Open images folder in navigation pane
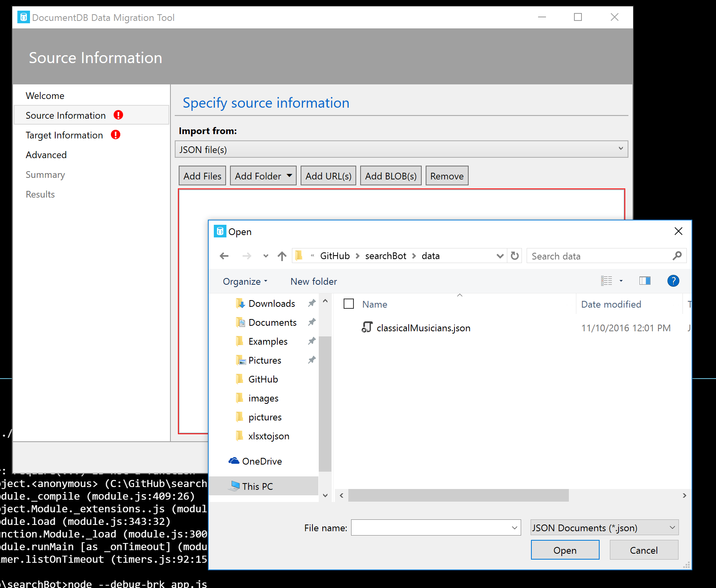 click(263, 398)
